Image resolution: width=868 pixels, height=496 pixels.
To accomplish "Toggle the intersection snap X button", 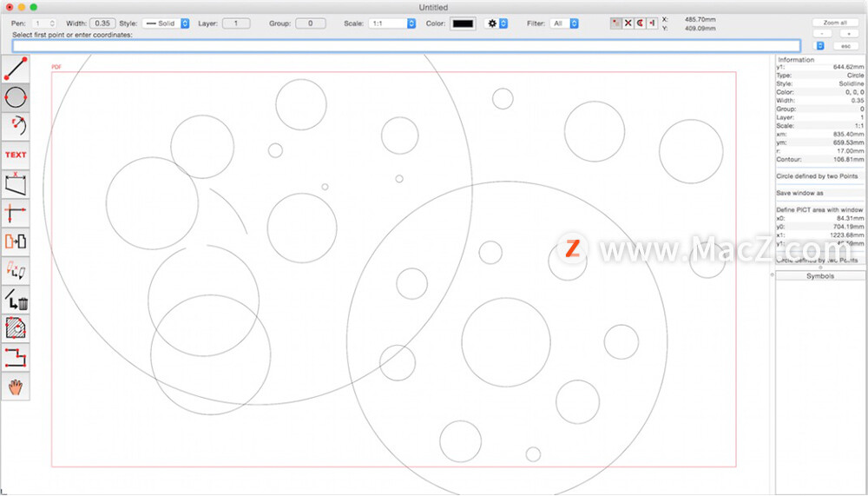I will pyautogui.click(x=628, y=23).
